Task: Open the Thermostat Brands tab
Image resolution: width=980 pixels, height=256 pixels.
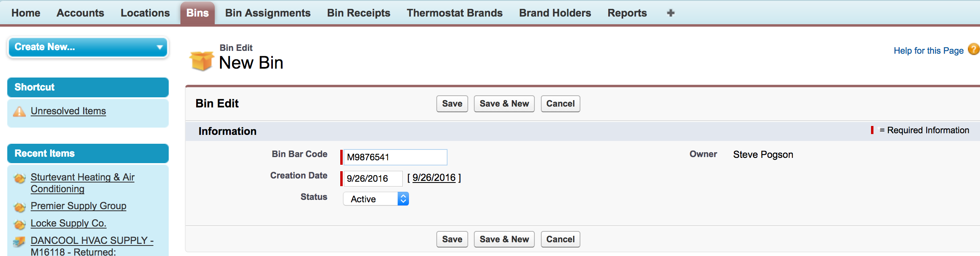Action: pyautogui.click(x=454, y=13)
